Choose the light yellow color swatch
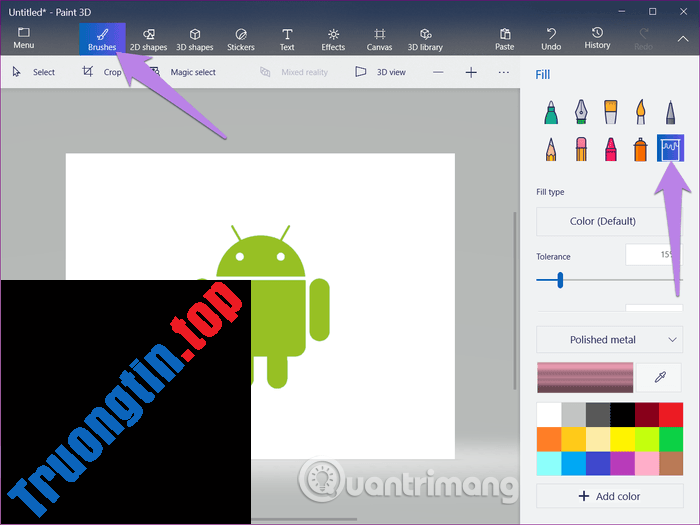700x525 pixels. coord(598,439)
